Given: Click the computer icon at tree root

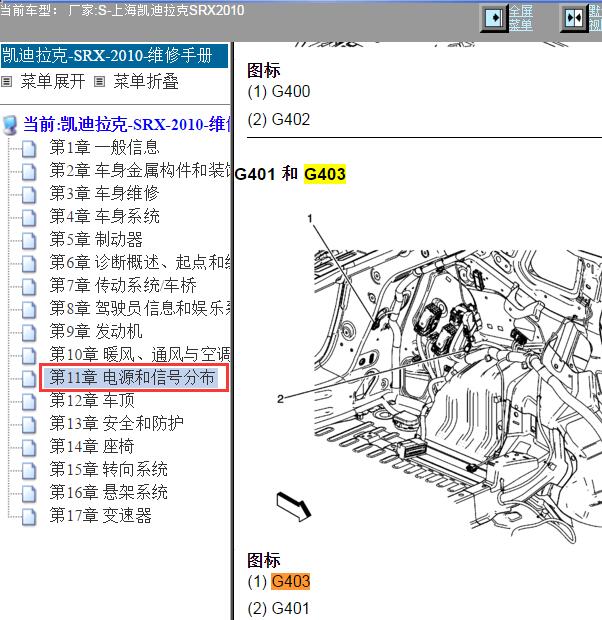Looking at the screenshot, I should 10,125.
